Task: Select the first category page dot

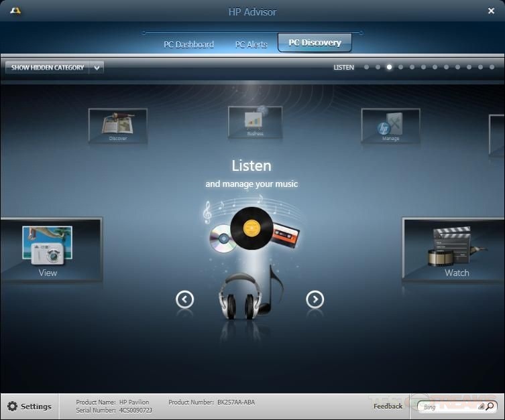Action: point(366,67)
